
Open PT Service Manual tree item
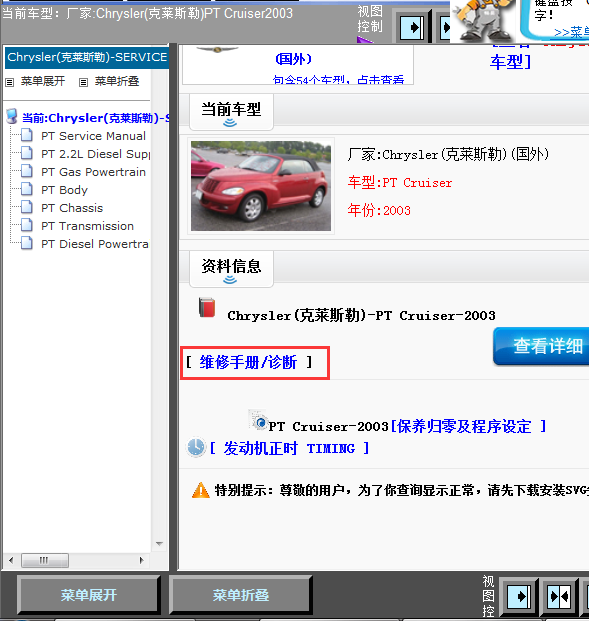pos(93,136)
